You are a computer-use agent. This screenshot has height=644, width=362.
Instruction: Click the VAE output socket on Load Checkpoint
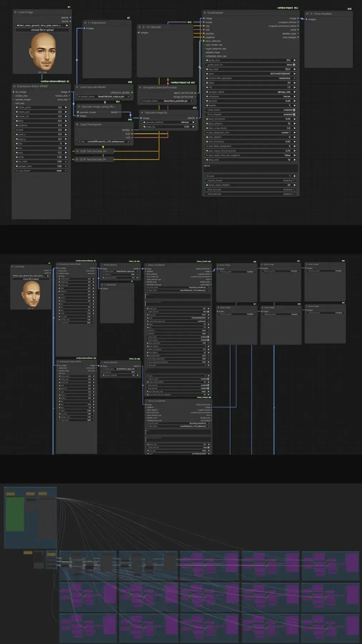click(x=132, y=138)
